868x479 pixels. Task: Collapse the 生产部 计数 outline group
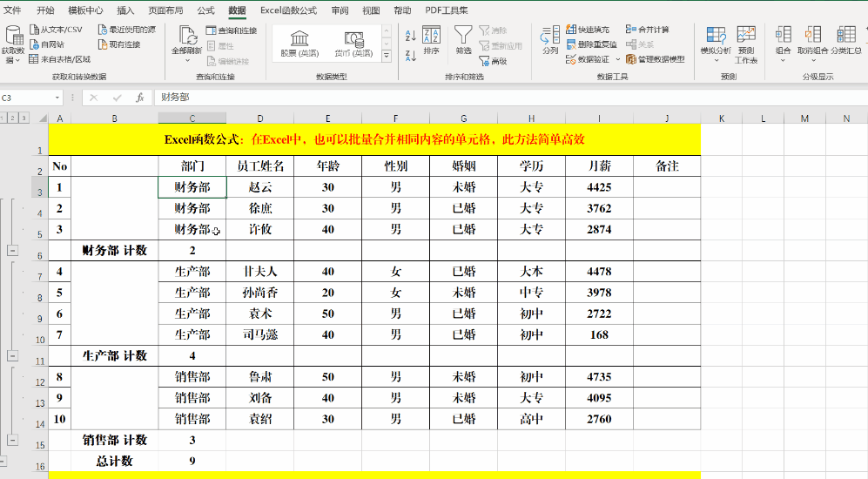(12, 356)
